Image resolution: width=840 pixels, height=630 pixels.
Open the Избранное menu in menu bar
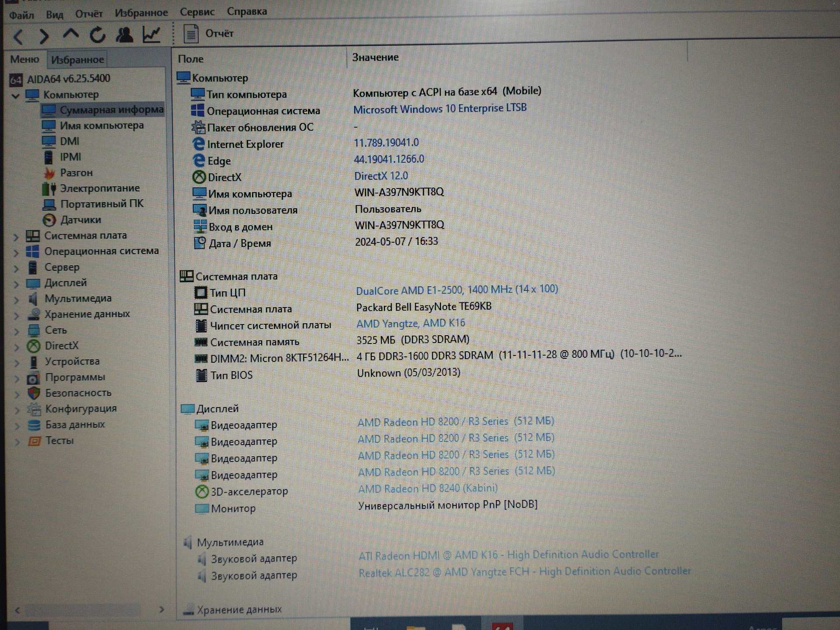141,13
